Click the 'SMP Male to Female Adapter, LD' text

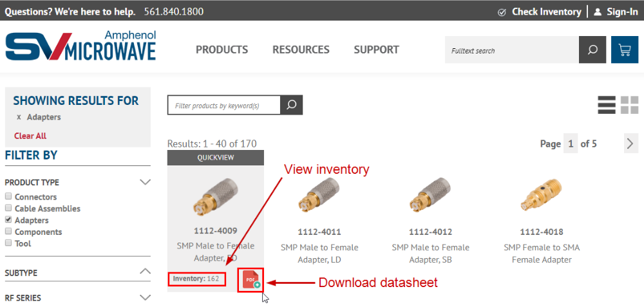[x=319, y=254]
